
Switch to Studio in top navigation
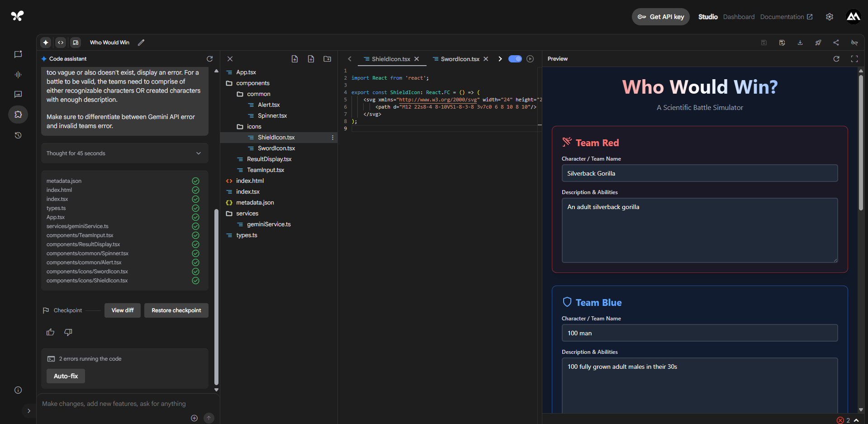pyautogui.click(x=707, y=17)
